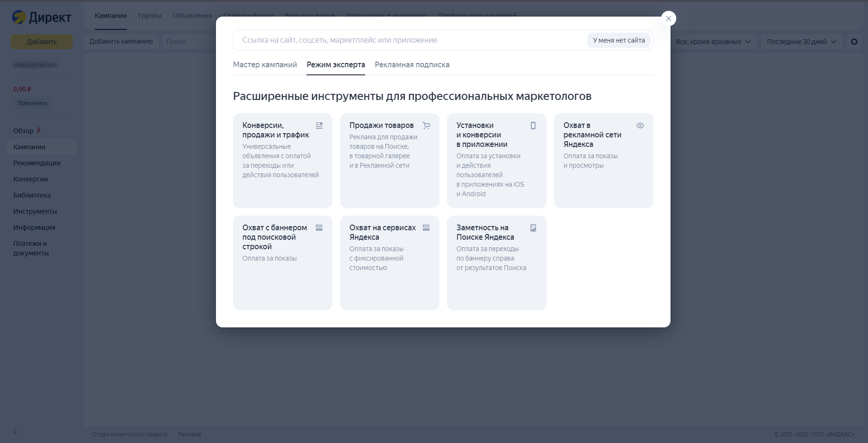Choose the Охват на сервисах Яндекса card
Image resolution: width=868 pixels, height=443 pixels.
(390, 263)
